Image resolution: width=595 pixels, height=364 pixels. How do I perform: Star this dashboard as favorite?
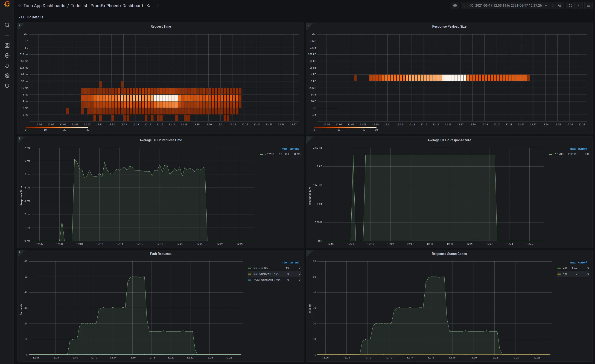point(149,6)
